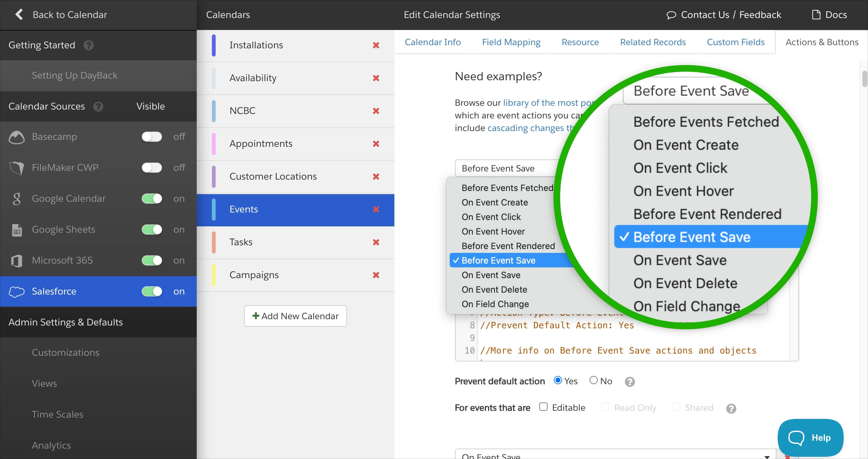Open the teal Help chat button
Screen dimensions: 868x459
click(x=810, y=438)
